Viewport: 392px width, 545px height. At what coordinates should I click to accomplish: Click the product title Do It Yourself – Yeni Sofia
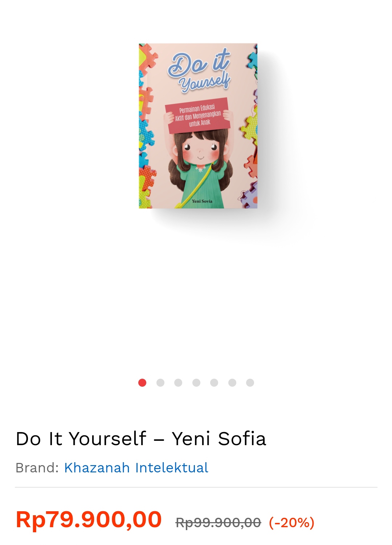141,439
